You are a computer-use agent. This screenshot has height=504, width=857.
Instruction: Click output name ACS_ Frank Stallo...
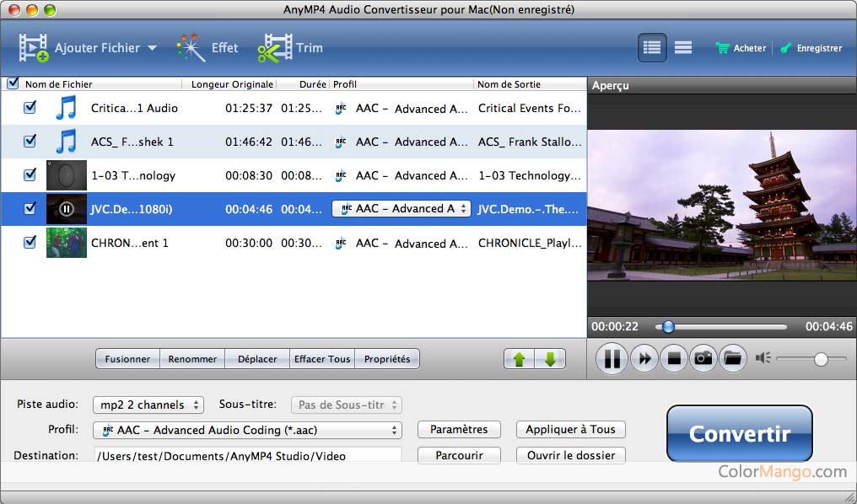coord(530,142)
